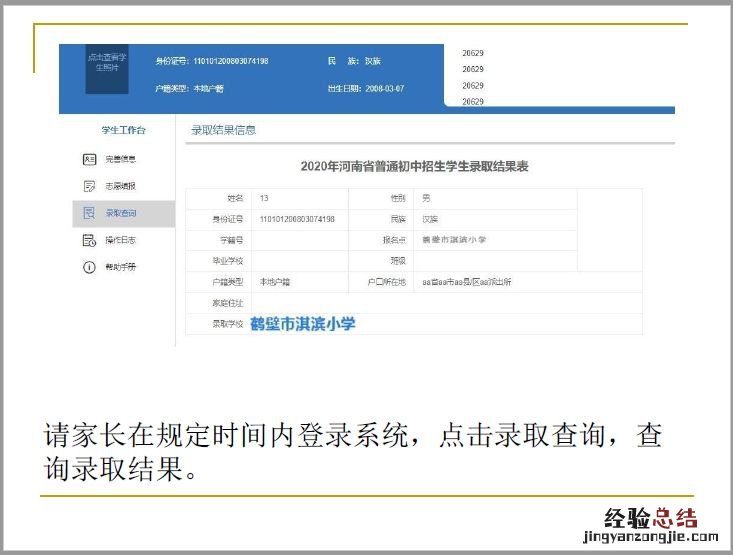Screen dimensions: 733x555
Task: Click the 学生工作台 sidebar heading
Action: [123, 130]
